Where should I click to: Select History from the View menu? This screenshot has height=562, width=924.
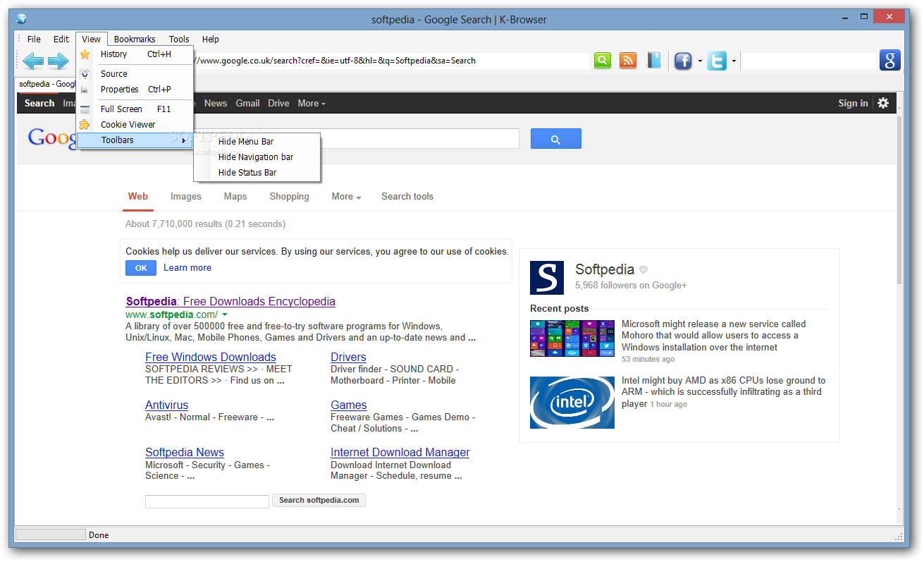click(135, 54)
